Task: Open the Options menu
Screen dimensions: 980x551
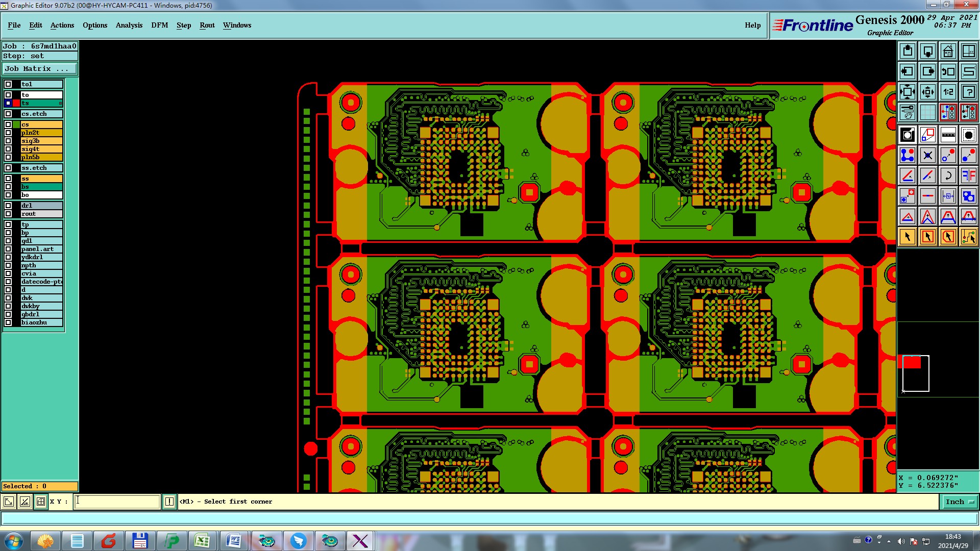Action: [95, 25]
